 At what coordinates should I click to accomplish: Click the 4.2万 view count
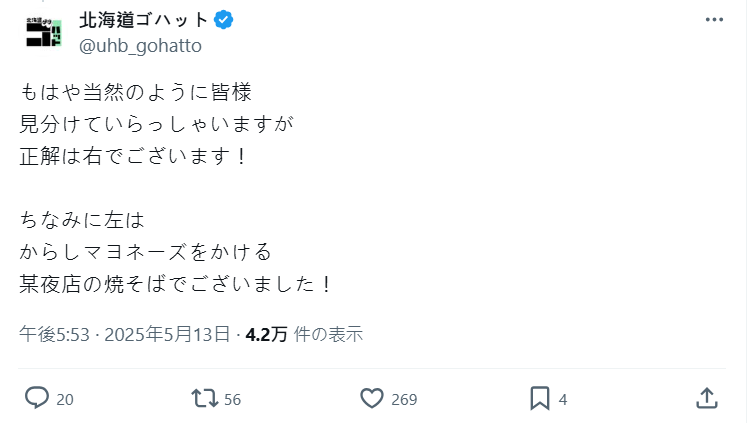(267, 334)
